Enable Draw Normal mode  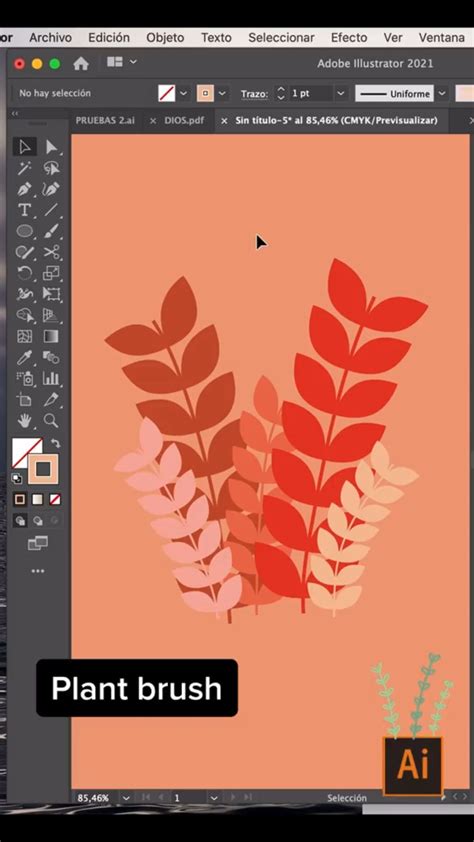(x=20, y=520)
